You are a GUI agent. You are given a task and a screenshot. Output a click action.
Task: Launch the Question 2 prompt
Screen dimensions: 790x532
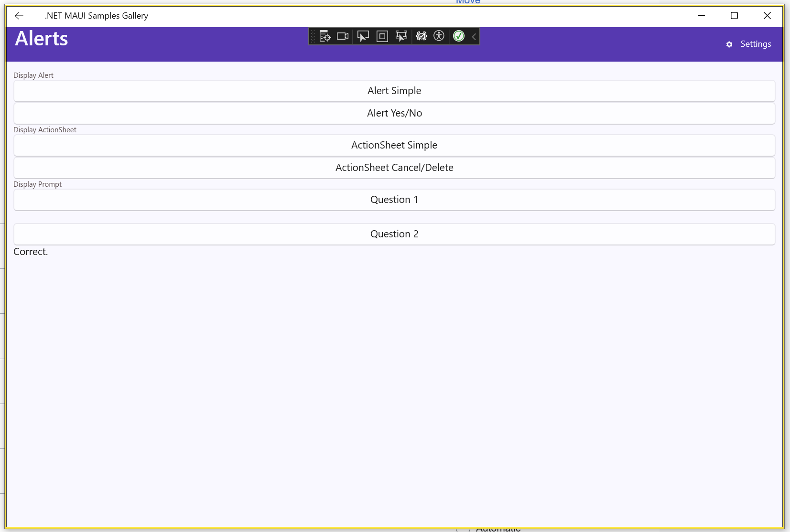click(394, 234)
